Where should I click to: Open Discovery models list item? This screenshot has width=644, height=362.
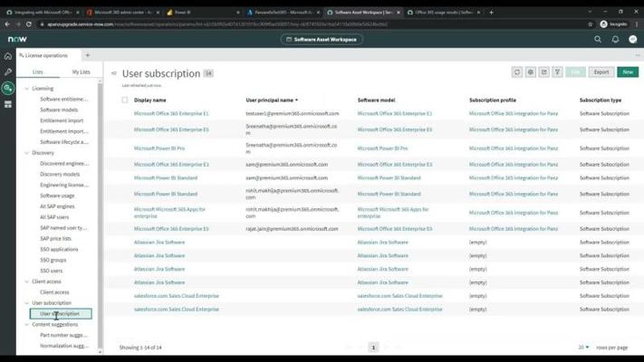click(60, 174)
